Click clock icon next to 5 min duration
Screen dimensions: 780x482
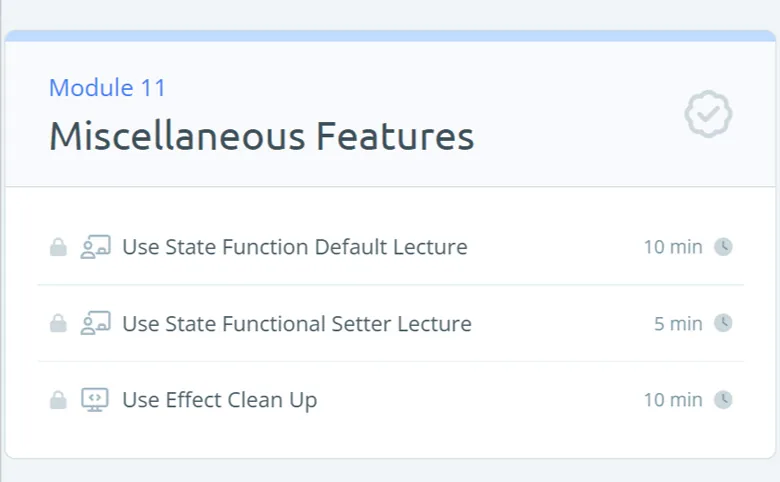723,323
